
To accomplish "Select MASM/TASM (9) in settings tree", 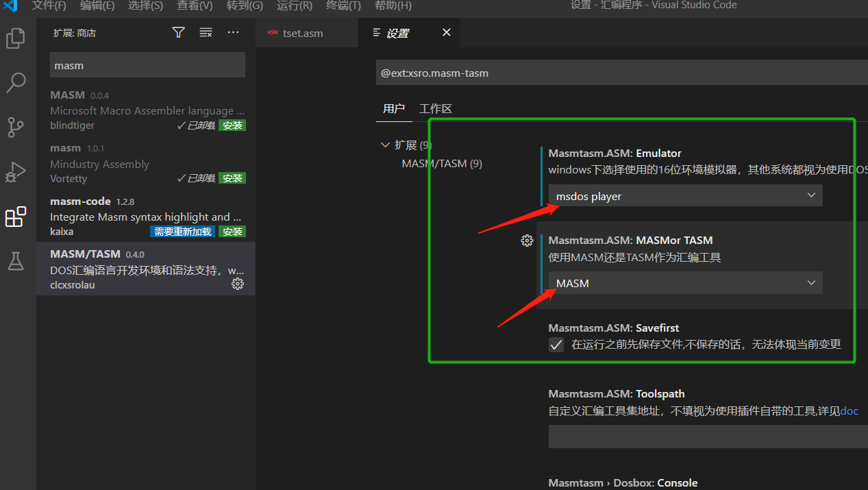I will pyautogui.click(x=442, y=164).
